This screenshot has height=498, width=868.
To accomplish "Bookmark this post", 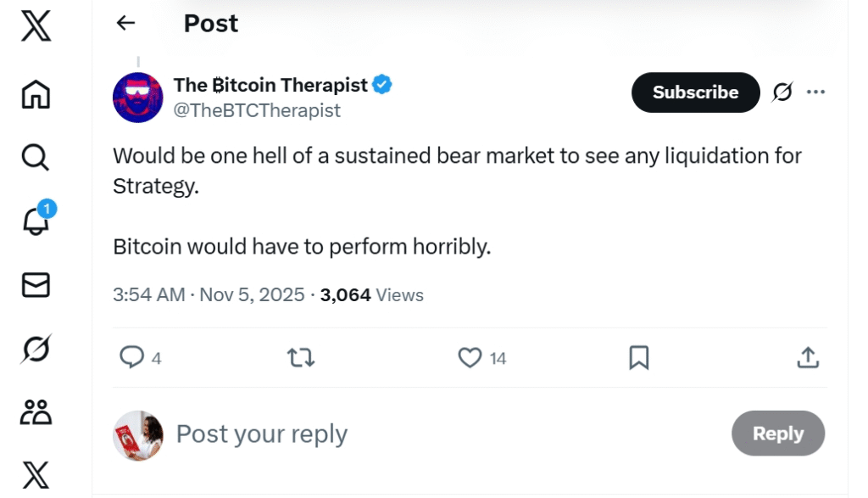I will point(638,358).
